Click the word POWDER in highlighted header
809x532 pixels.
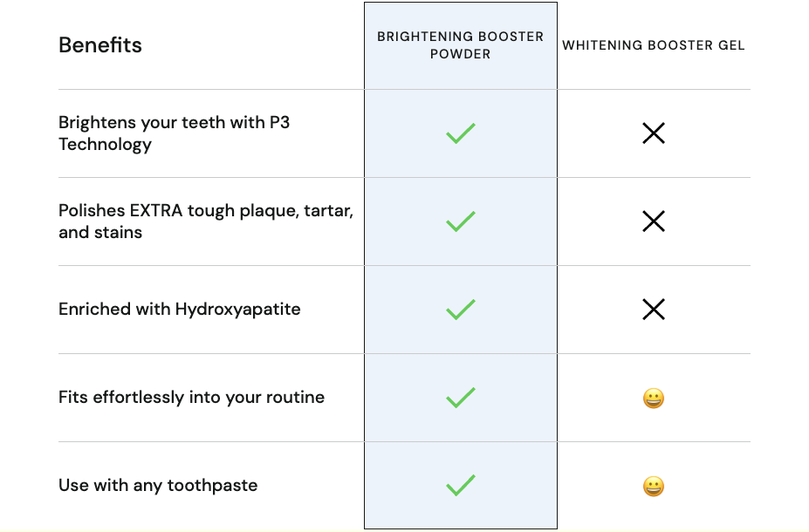click(460, 54)
